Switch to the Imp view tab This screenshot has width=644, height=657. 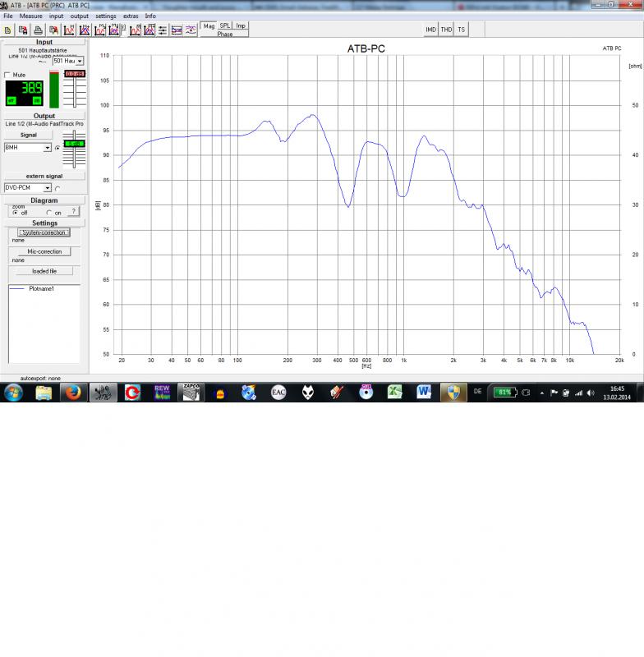click(x=241, y=25)
